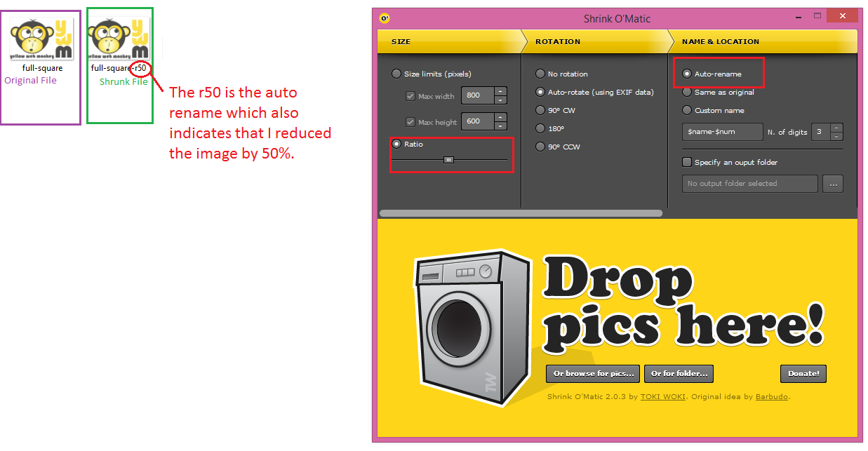
Task: Decrease the Max height value with down arrow
Action: (x=500, y=126)
